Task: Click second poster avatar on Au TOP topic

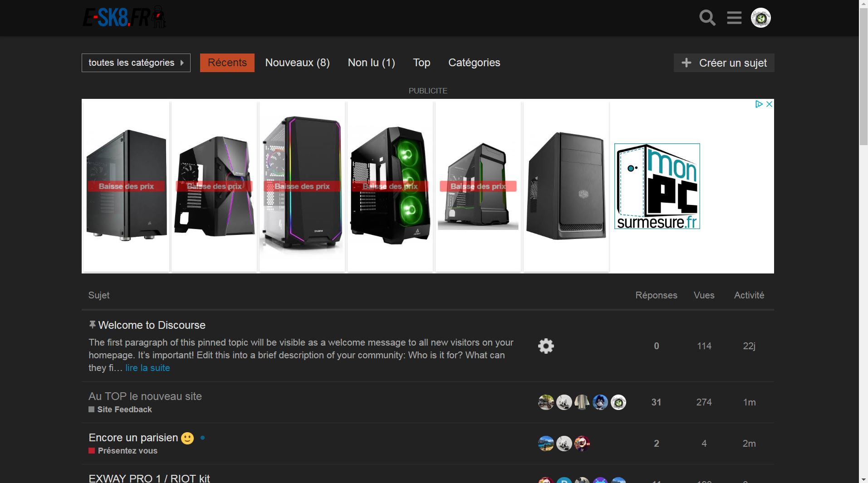Action: pyautogui.click(x=564, y=402)
